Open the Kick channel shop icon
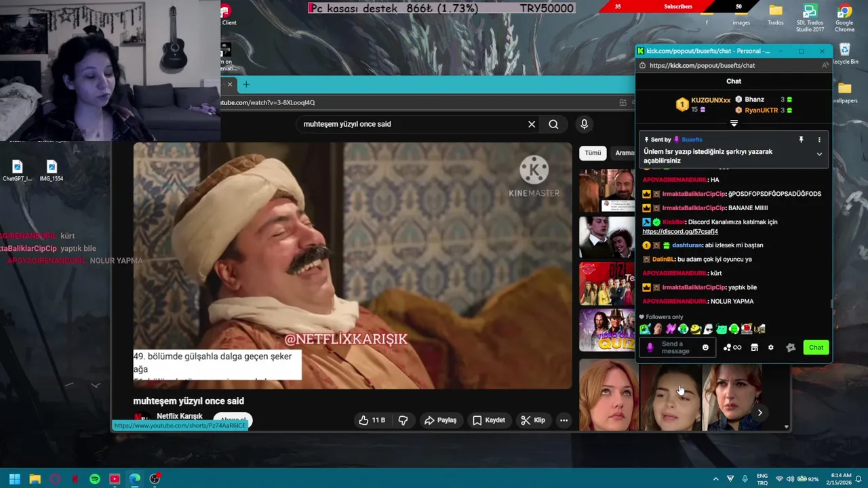Image resolution: width=868 pixels, height=488 pixels. click(x=754, y=348)
